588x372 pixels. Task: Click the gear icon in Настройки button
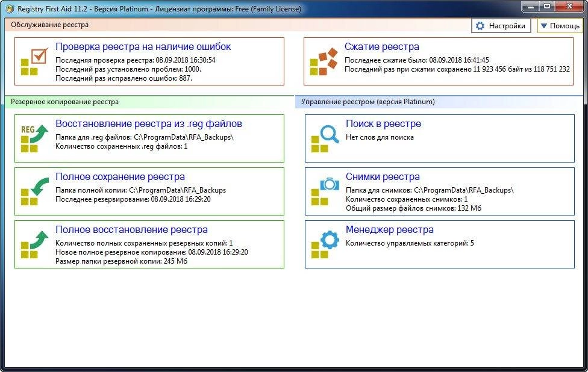click(x=480, y=26)
